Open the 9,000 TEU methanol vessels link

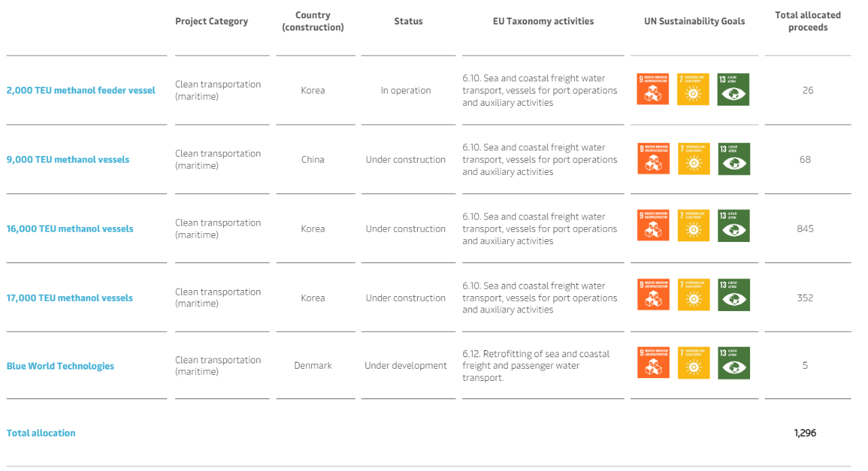pos(68,159)
